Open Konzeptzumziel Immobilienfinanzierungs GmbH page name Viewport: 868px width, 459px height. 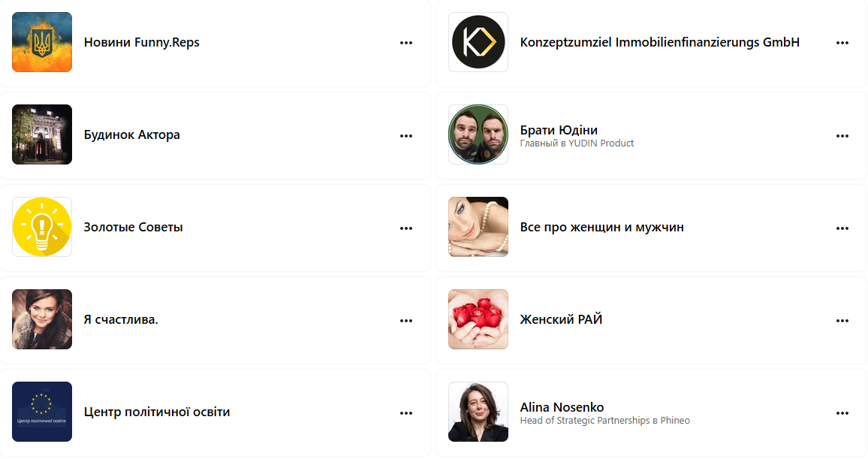coord(659,42)
